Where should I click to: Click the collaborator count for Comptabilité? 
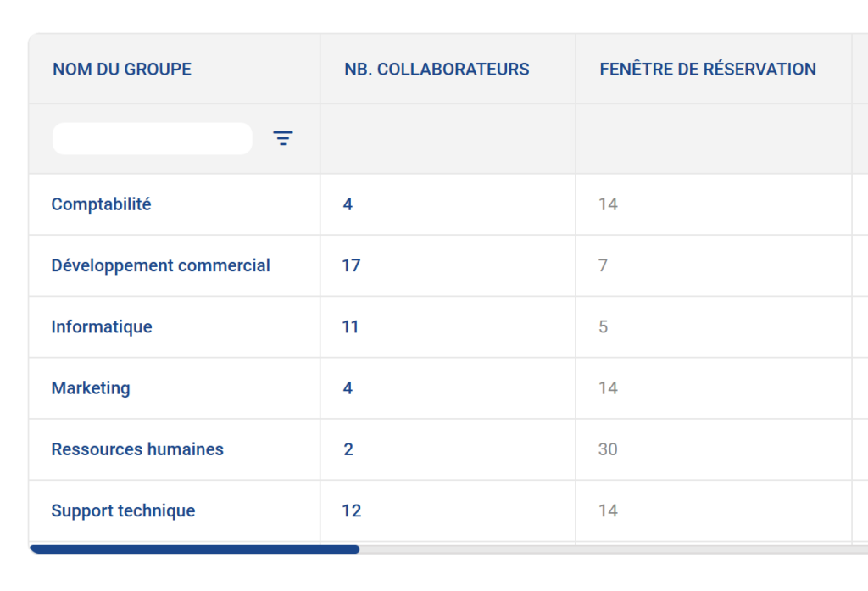348,204
